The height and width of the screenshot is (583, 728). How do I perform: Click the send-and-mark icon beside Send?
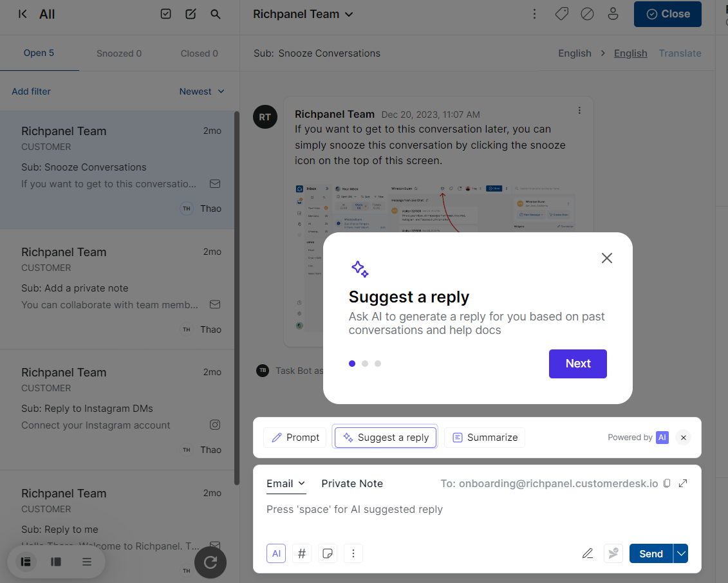tap(613, 553)
